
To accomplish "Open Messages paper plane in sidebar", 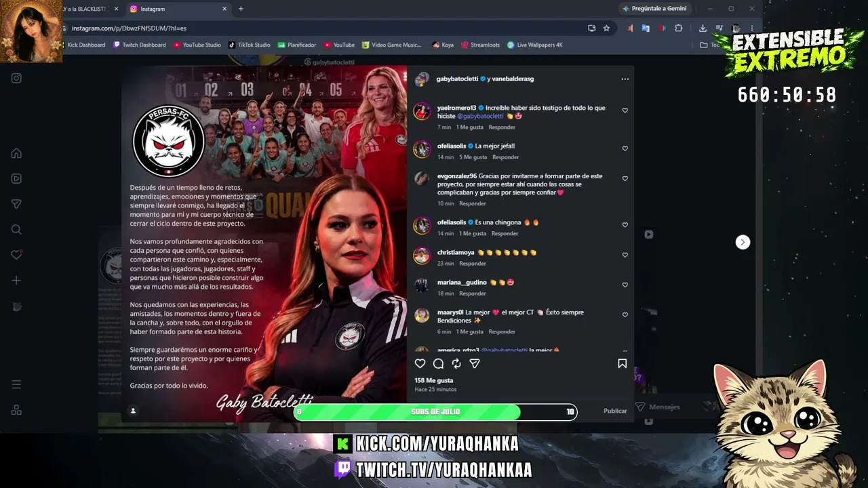I will click(x=16, y=204).
